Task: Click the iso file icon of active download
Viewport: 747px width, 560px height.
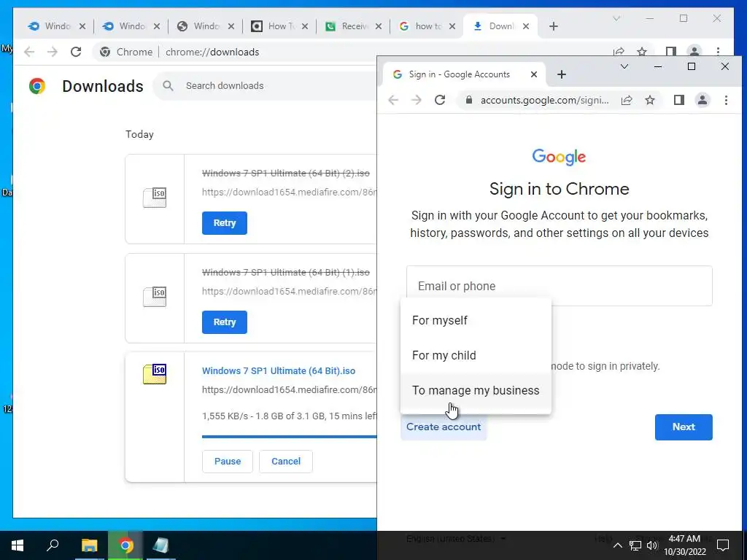Action: coord(155,374)
